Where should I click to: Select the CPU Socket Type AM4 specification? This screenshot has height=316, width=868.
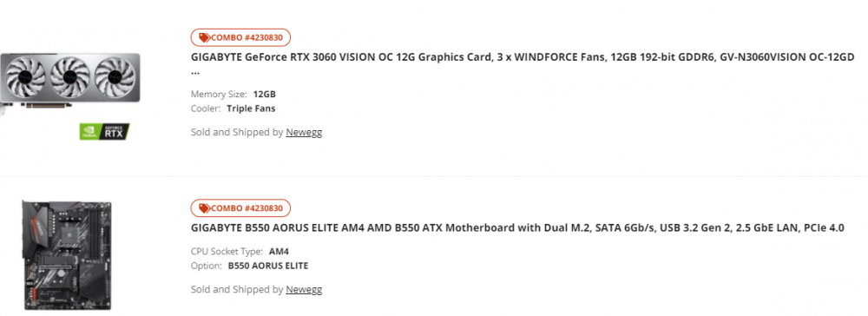pyautogui.click(x=240, y=251)
